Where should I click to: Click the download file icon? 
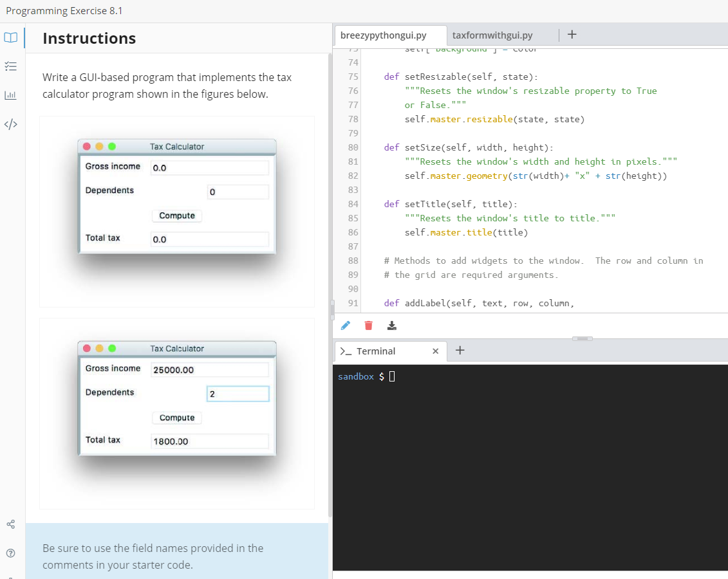click(391, 326)
